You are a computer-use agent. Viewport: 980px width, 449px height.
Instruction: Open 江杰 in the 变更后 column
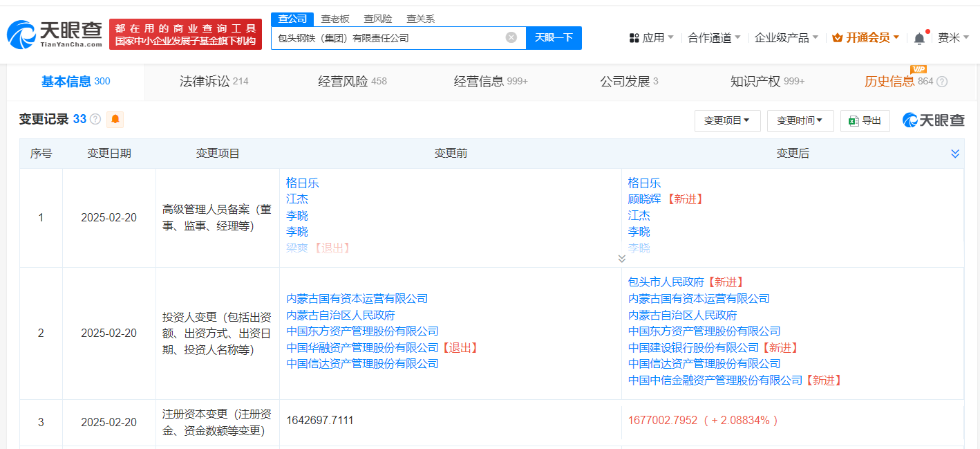(639, 216)
